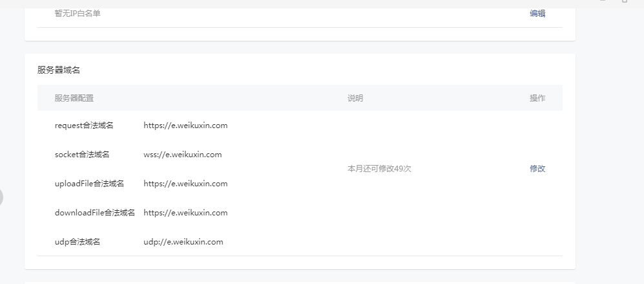Click downloadFile domain https://e.weikuxin.com
This screenshot has width=644, height=284.
[185, 213]
